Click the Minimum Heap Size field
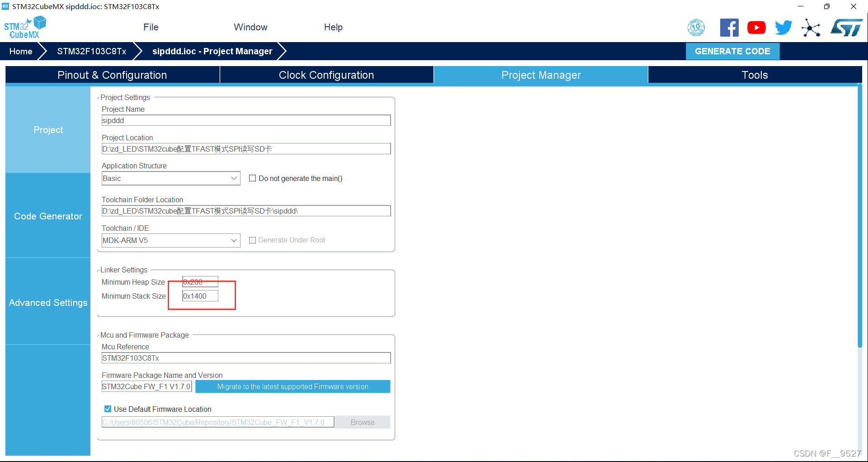 pyautogui.click(x=200, y=282)
